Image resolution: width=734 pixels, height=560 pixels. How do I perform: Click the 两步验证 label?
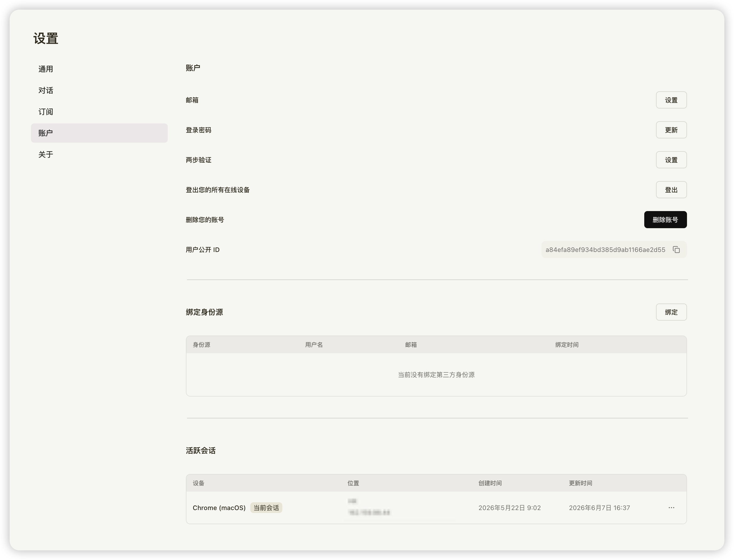click(198, 160)
